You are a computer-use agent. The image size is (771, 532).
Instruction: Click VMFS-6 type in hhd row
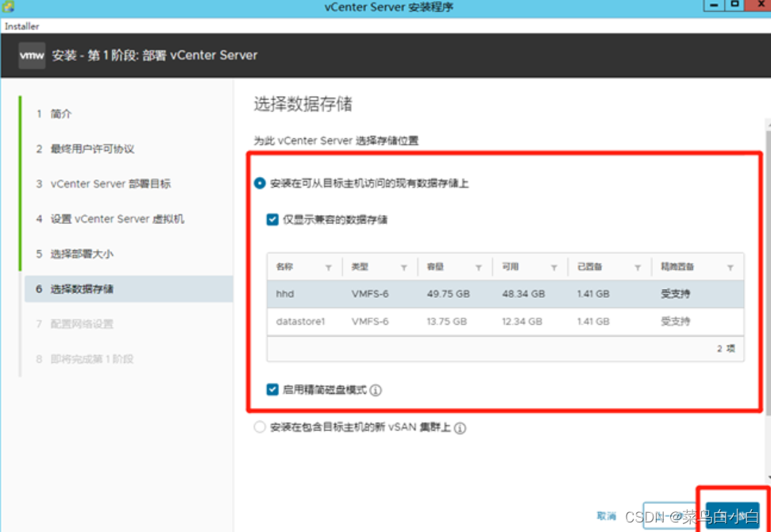(370, 294)
